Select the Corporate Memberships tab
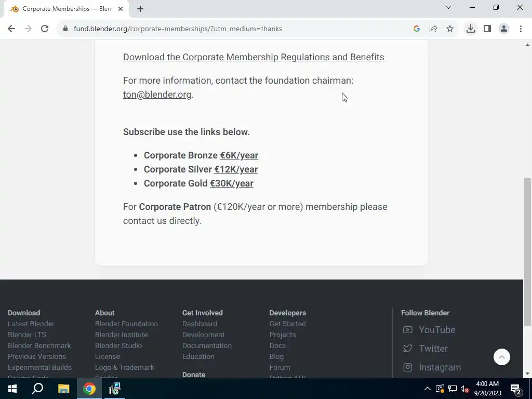 pos(66,9)
